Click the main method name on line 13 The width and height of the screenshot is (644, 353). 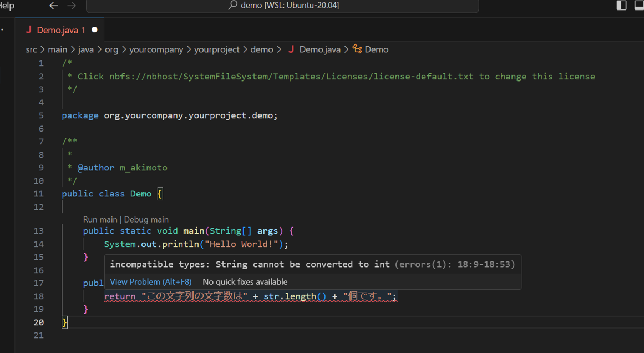click(x=194, y=231)
